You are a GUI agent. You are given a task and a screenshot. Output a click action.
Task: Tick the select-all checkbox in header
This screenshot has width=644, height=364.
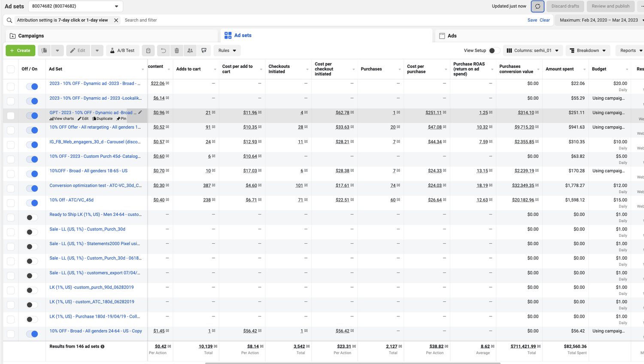(x=11, y=69)
